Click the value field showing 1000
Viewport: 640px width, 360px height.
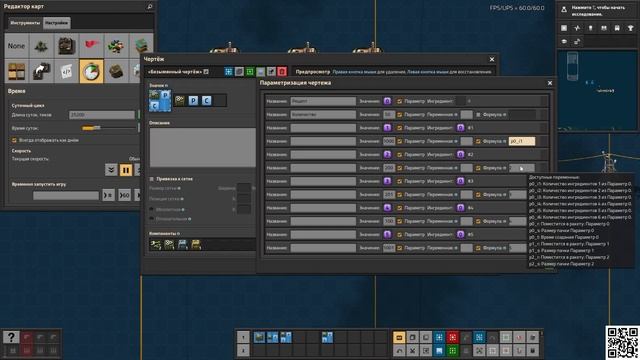(389, 141)
